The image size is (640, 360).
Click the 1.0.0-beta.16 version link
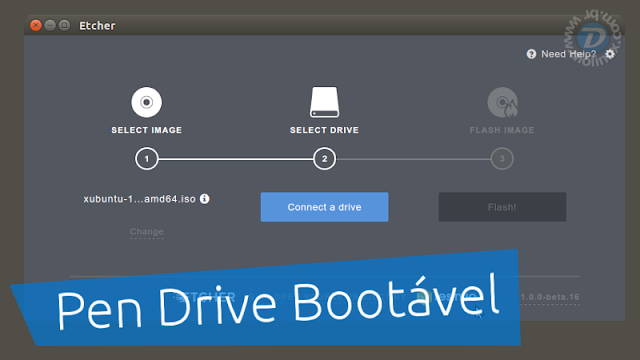click(x=550, y=297)
